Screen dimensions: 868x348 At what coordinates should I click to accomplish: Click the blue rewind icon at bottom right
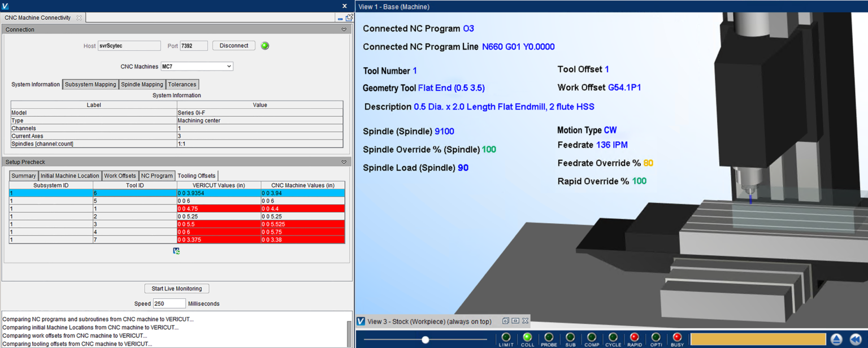click(x=855, y=340)
